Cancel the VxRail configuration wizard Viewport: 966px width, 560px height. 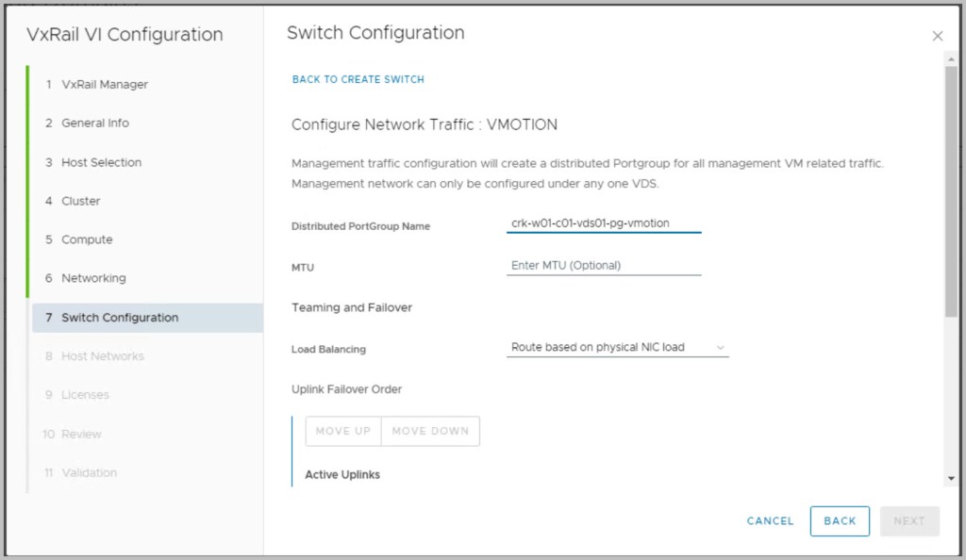click(x=770, y=521)
